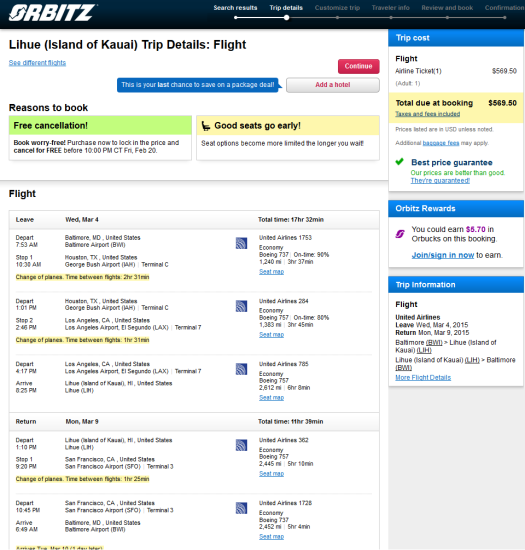The image size is (525, 550).
Task: Click the Orbitz logo
Action: [53, 13]
